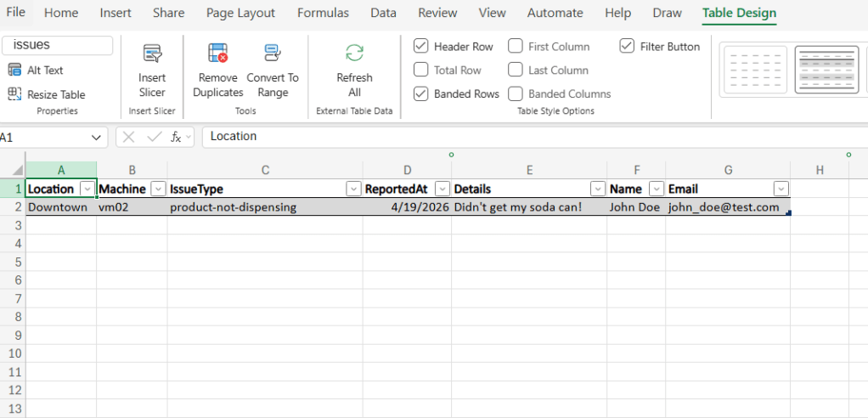Click the Remove Duplicates icon
This screenshot has height=418, width=868.
218,54
